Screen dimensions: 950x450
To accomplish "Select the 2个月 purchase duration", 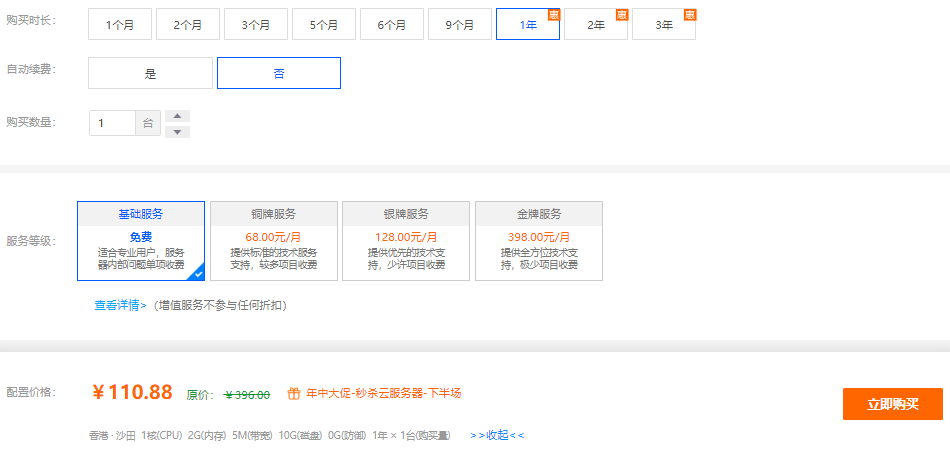I will click(x=188, y=25).
